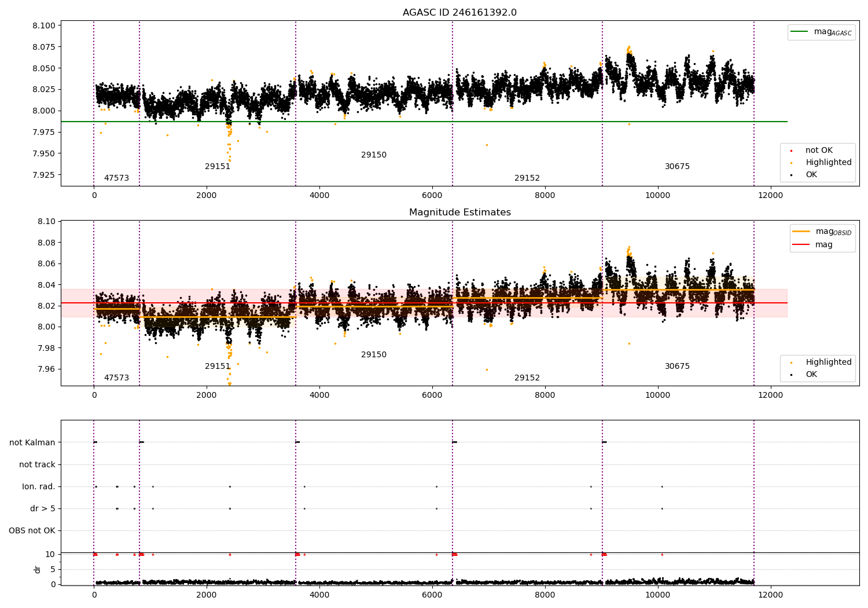Click the 8.000 y-axis tick label

pyautogui.click(x=43, y=111)
